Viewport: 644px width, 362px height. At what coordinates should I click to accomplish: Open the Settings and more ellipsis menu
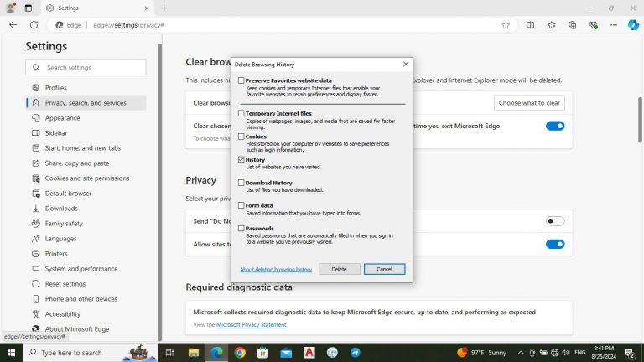point(614,25)
